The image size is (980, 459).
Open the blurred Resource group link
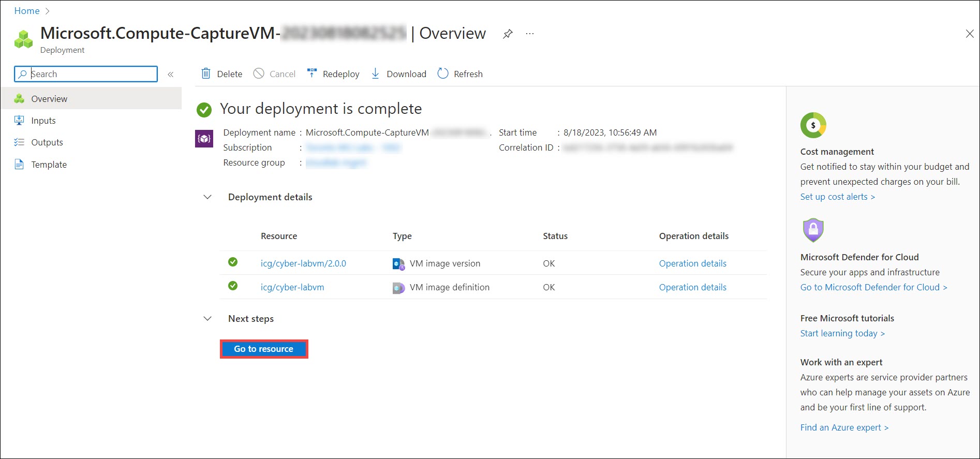point(336,163)
